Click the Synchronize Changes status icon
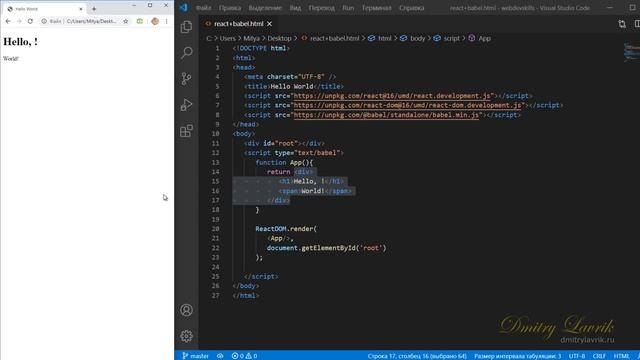The image size is (640, 360). (x=220, y=356)
